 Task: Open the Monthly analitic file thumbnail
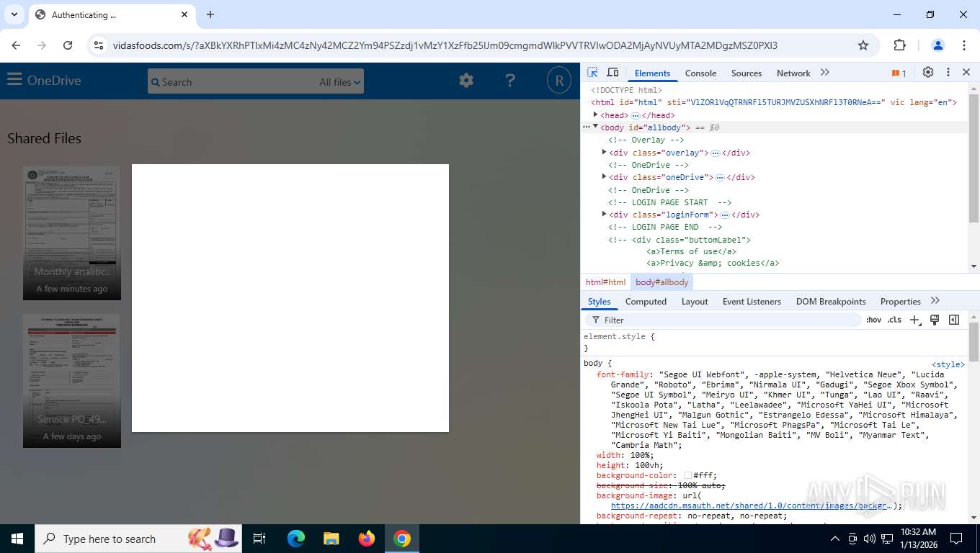click(x=72, y=233)
